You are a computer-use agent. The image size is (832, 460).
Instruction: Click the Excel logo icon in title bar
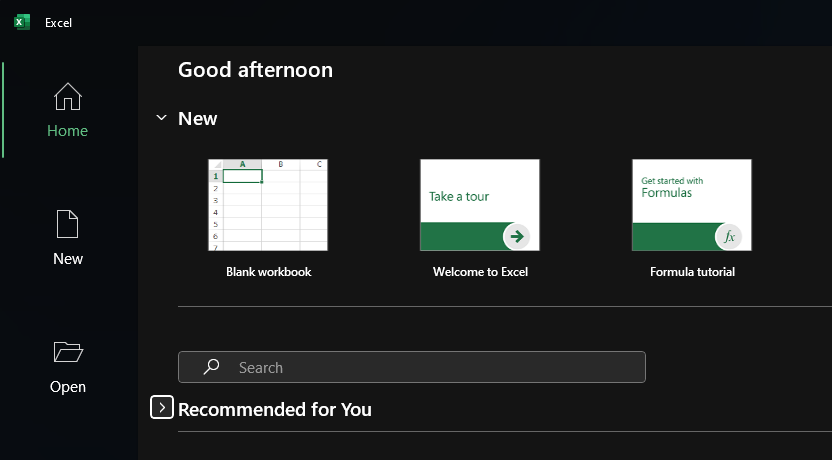[22, 22]
